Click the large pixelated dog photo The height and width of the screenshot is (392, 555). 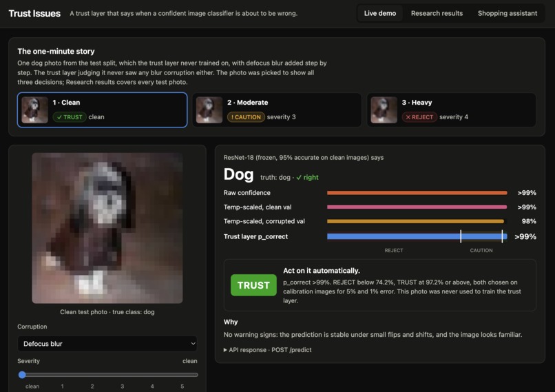(x=107, y=228)
